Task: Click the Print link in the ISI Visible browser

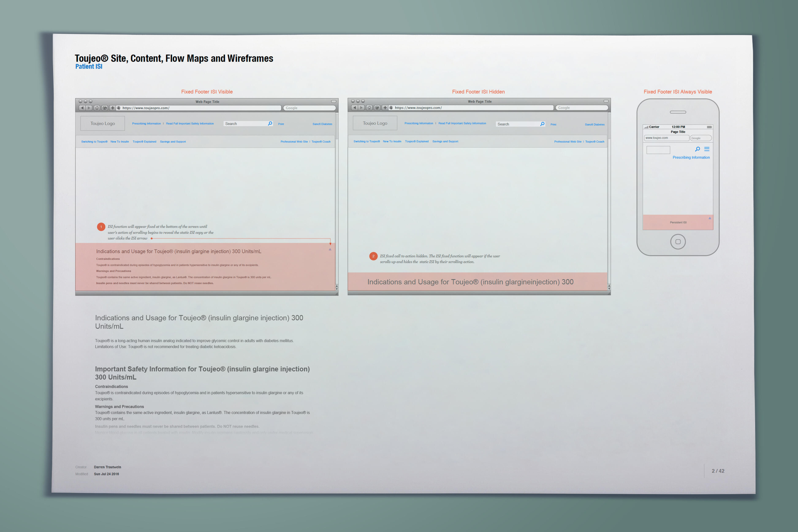Action: tap(281, 124)
